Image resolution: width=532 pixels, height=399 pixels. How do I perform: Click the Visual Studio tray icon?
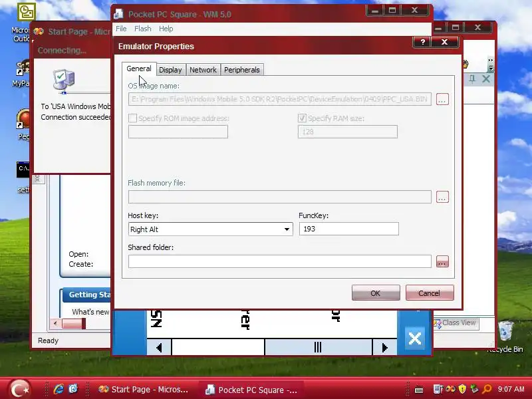click(451, 389)
